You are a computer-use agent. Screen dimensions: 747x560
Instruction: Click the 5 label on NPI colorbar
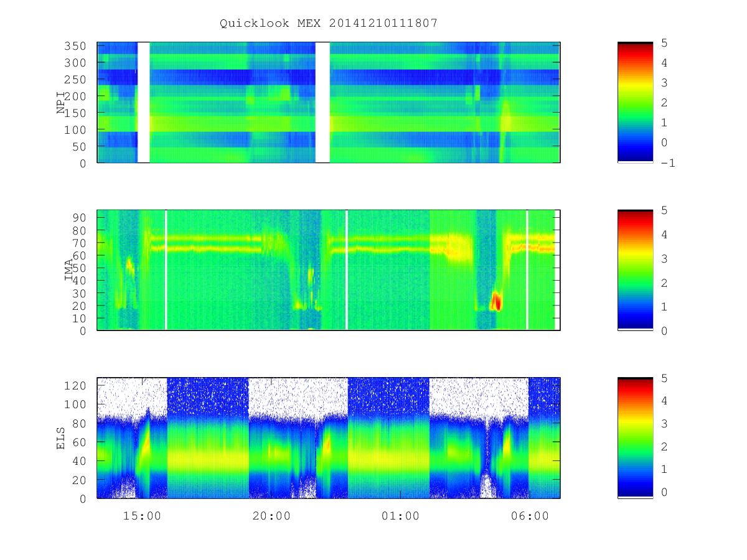point(665,42)
